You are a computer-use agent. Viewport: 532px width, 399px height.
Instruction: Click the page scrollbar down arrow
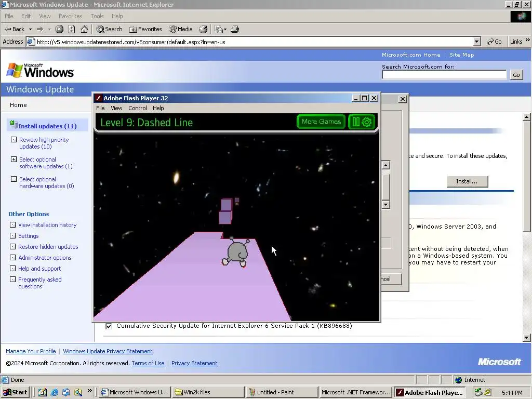point(527,337)
